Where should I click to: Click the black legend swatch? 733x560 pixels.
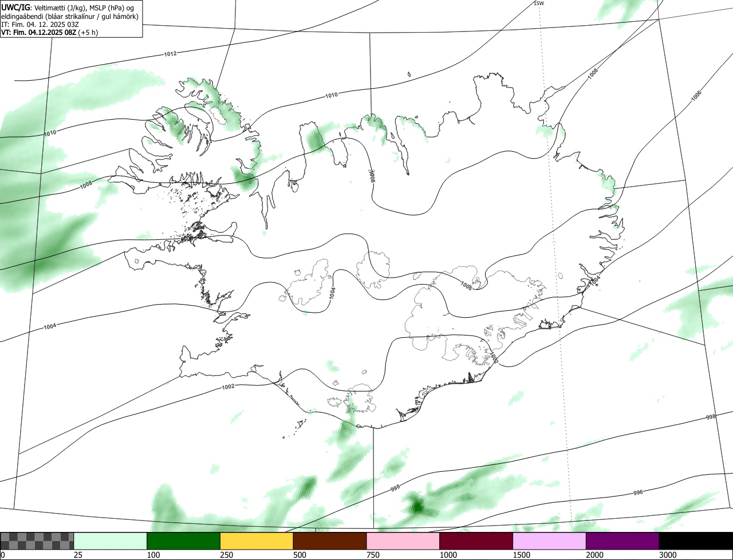(x=696, y=541)
